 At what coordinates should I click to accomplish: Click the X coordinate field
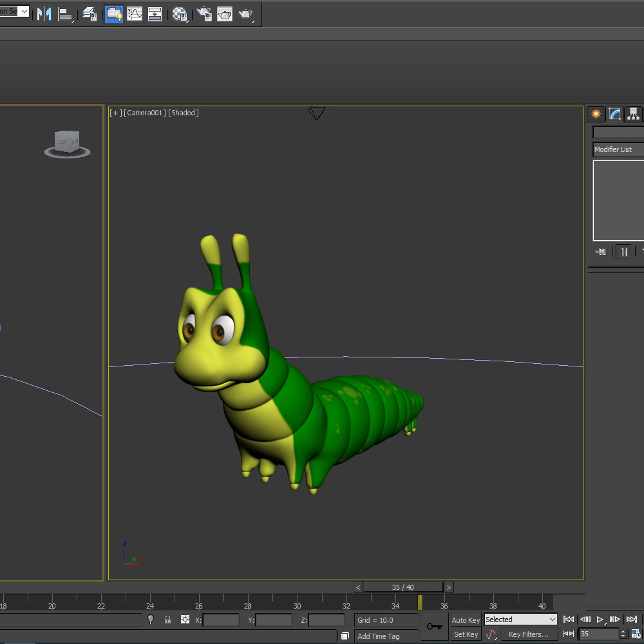click(221, 620)
